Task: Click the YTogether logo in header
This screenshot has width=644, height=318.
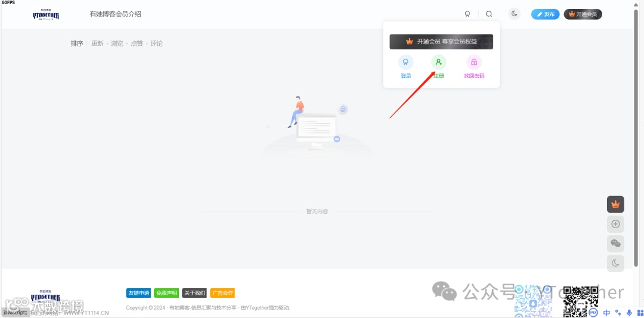Action: [46, 15]
